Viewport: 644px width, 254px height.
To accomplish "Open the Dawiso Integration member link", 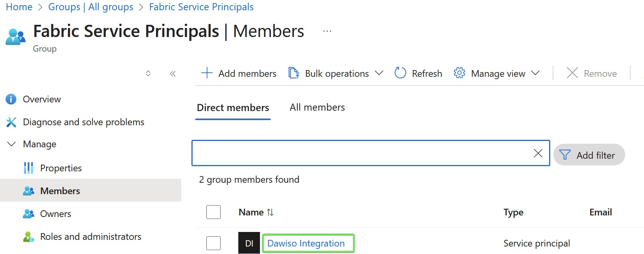I will click(x=308, y=243).
